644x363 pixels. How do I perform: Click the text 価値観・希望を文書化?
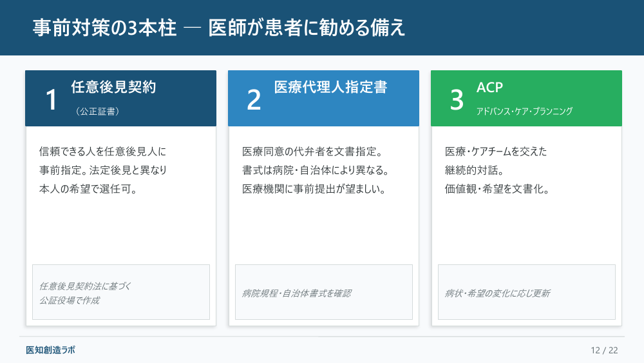click(497, 189)
